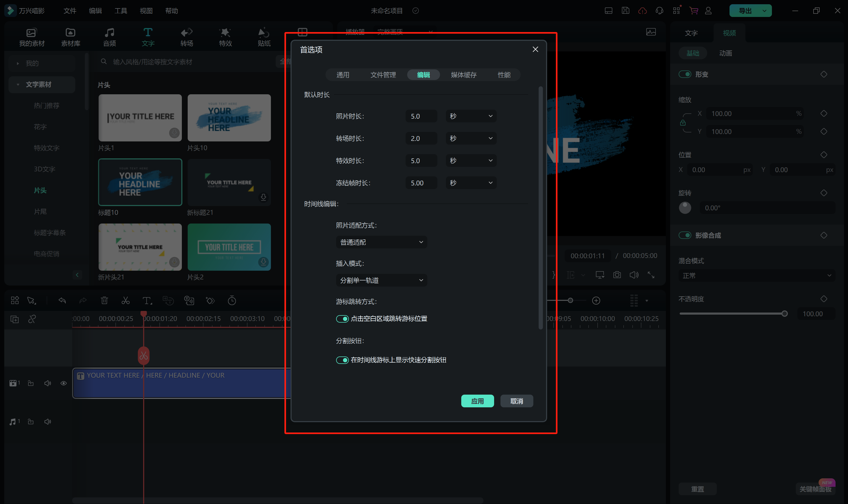Click the 取消 cancel button

point(516,401)
